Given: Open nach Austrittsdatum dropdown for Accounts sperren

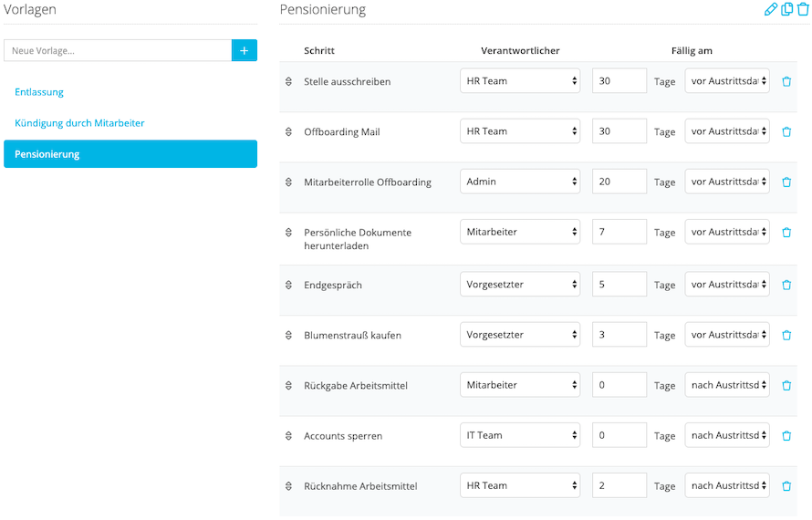Looking at the screenshot, I should click(x=727, y=435).
